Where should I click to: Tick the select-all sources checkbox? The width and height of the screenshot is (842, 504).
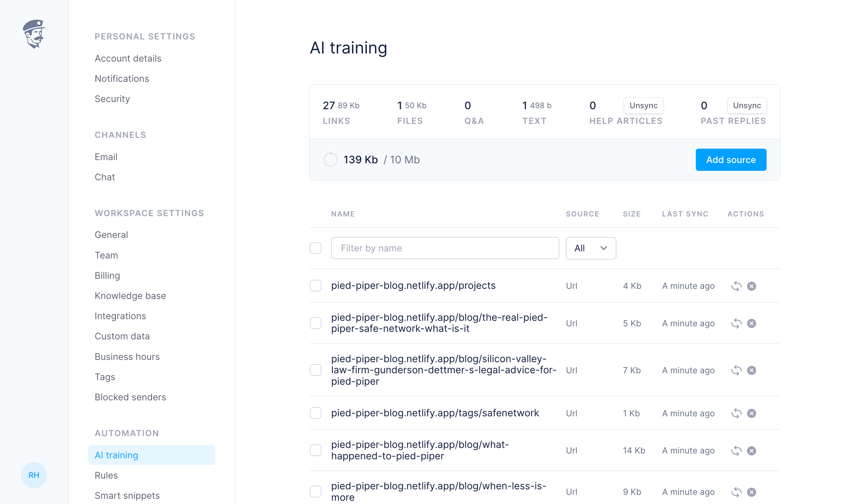click(316, 248)
